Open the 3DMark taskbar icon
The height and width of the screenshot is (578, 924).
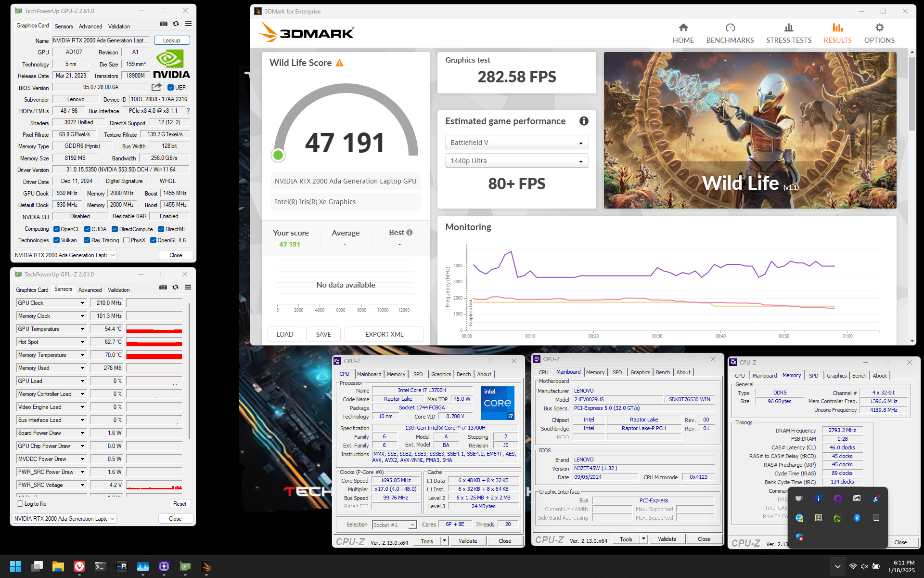tap(206, 566)
